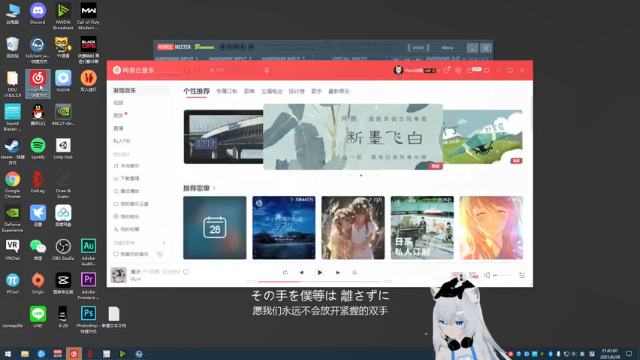The width and height of the screenshot is (640, 360).
Task: Open Adobe Premiere desktop icon
Action: (88, 286)
